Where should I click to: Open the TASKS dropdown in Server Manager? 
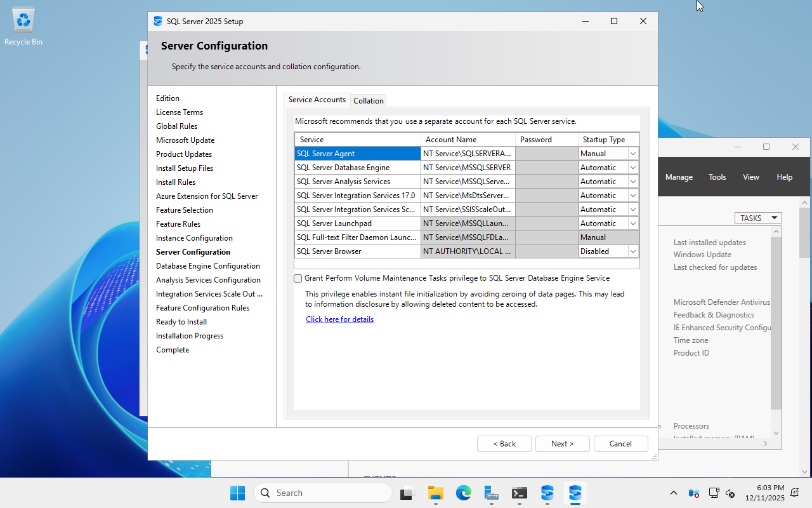(x=758, y=218)
